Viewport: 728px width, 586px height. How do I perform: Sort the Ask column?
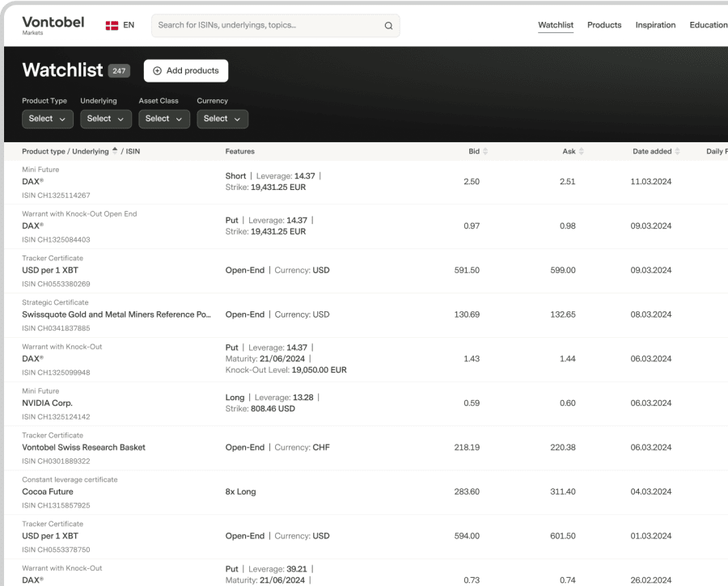pos(582,151)
